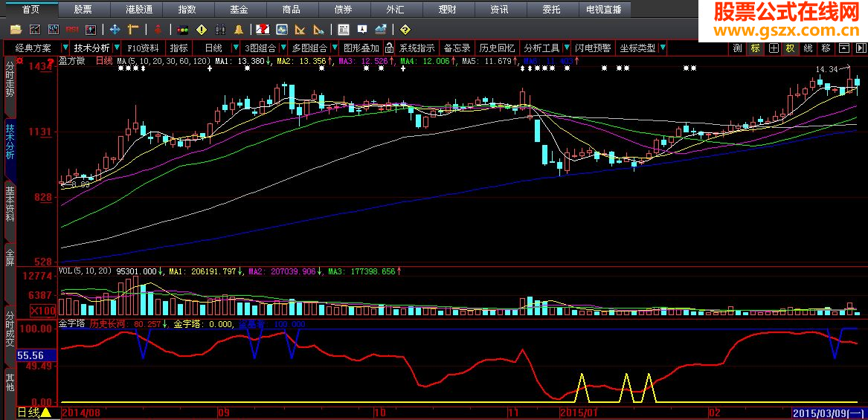Image resolution: width=868 pixels, height=420 pixels.
Task: Click the padlock icon beside 图形叠加
Action: (389, 48)
